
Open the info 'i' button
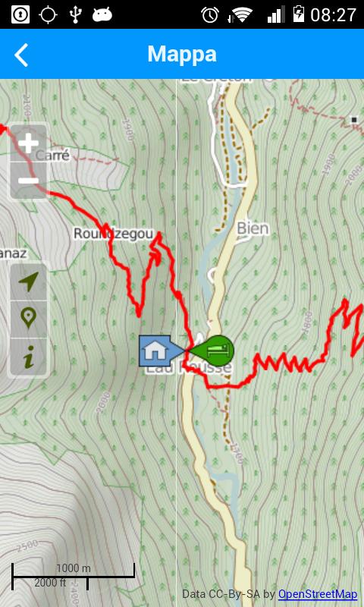[x=29, y=357]
